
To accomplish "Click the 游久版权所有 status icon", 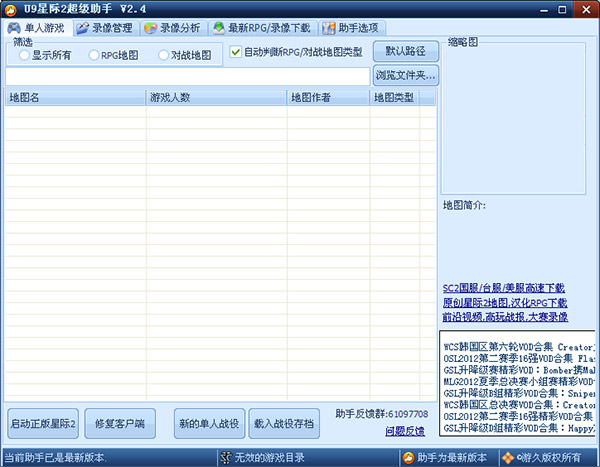I will coord(508,457).
